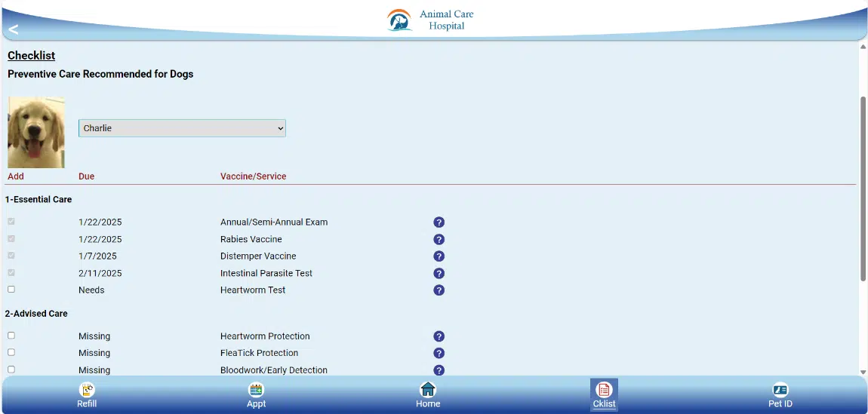Image resolution: width=868 pixels, height=414 pixels.
Task: Select Bloodwork/Early Detection checkbox
Action: point(11,370)
